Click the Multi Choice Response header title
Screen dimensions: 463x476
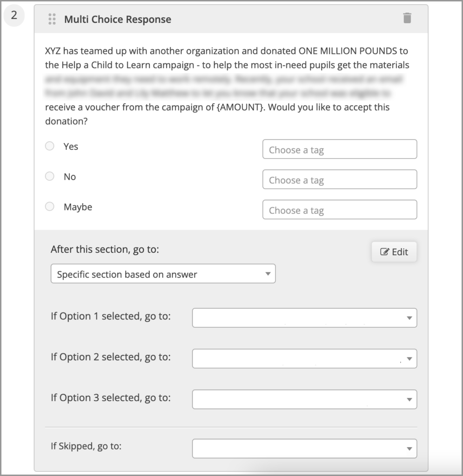click(118, 20)
